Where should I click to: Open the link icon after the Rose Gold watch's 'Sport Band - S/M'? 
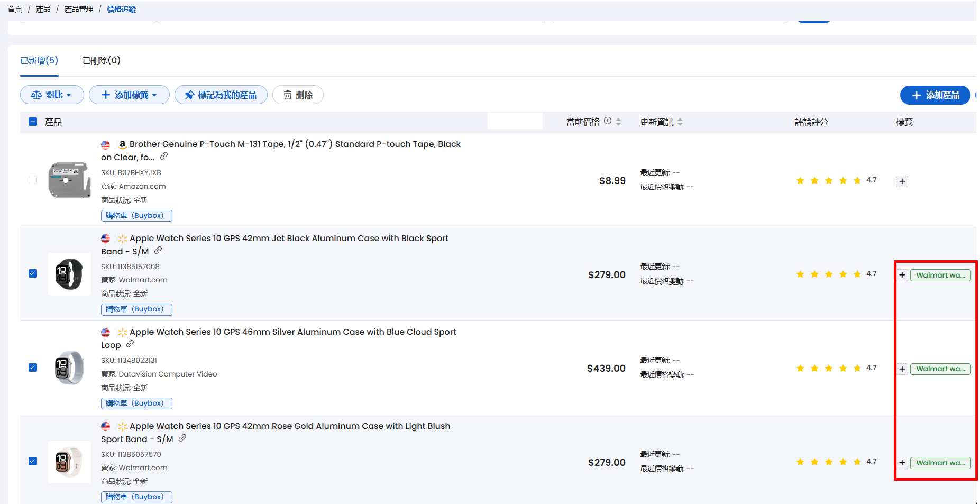182,438
